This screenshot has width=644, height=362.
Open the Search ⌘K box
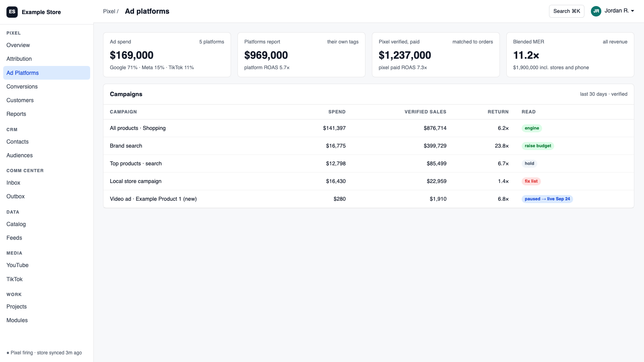(567, 11)
